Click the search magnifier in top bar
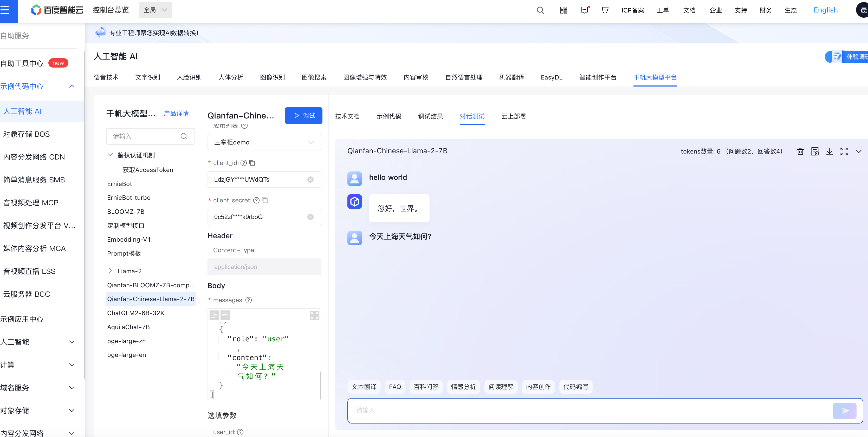 coord(540,10)
